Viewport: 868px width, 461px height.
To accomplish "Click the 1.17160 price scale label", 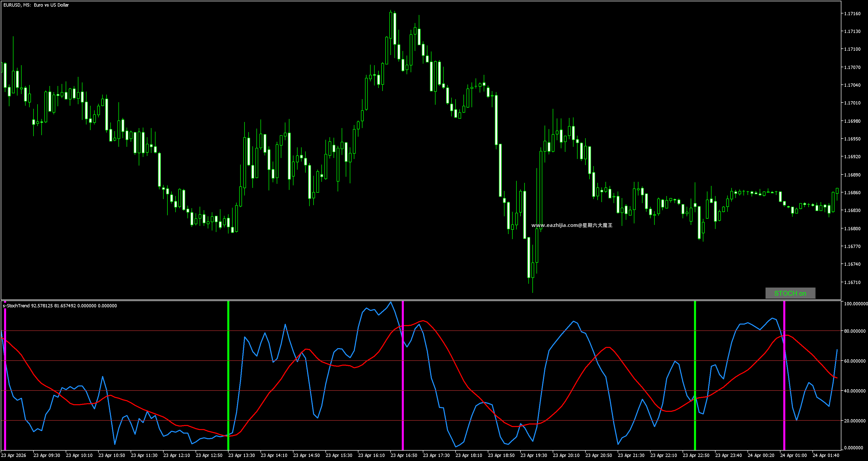I will (x=852, y=13).
